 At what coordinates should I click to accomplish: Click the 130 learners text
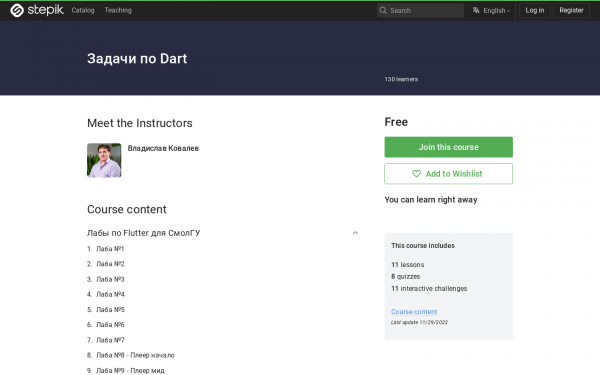[401, 79]
